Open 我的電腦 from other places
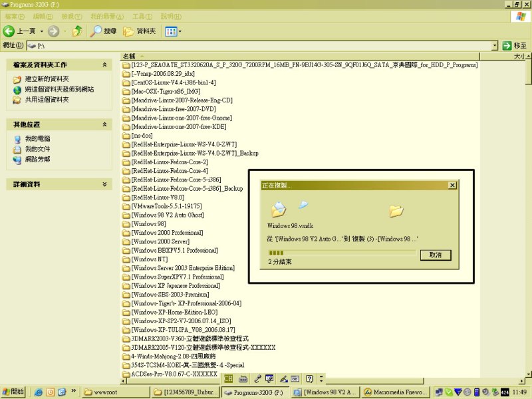Viewport: 532px width, 399px height. 37,138
